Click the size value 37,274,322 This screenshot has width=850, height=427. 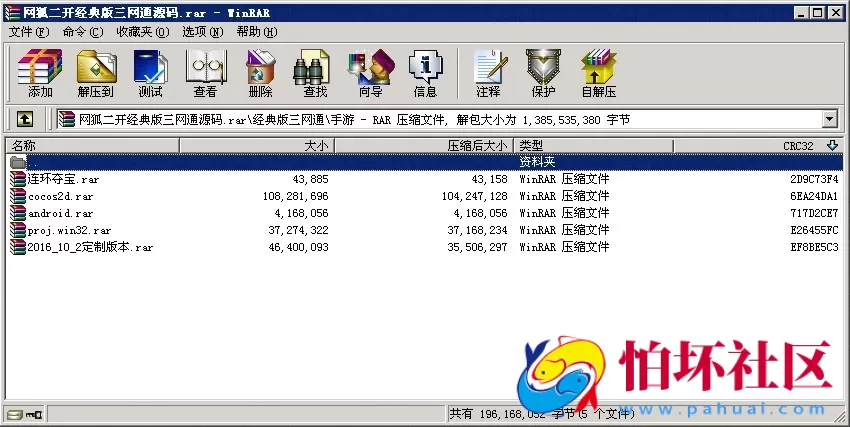pos(298,230)
